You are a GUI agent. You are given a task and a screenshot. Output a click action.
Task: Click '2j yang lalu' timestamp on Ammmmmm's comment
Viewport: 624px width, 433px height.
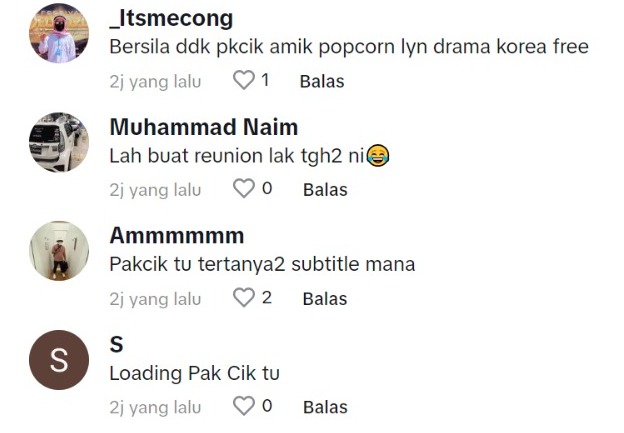pos(155,298)
